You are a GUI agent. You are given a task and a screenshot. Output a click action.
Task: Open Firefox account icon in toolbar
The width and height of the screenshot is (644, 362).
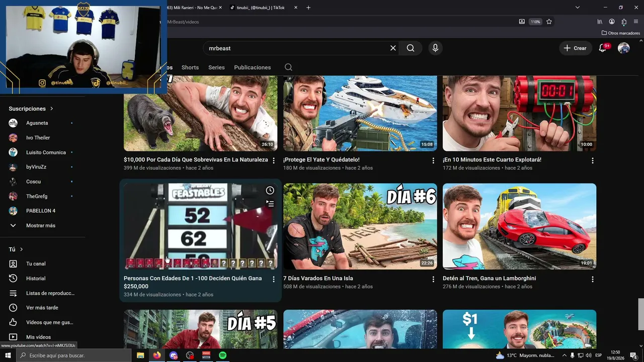point(612,22)
